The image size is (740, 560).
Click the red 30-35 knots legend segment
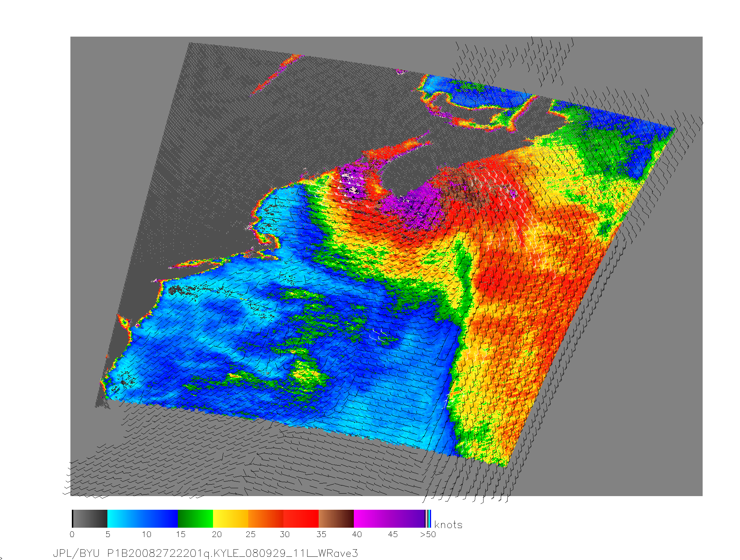[301, 518]
